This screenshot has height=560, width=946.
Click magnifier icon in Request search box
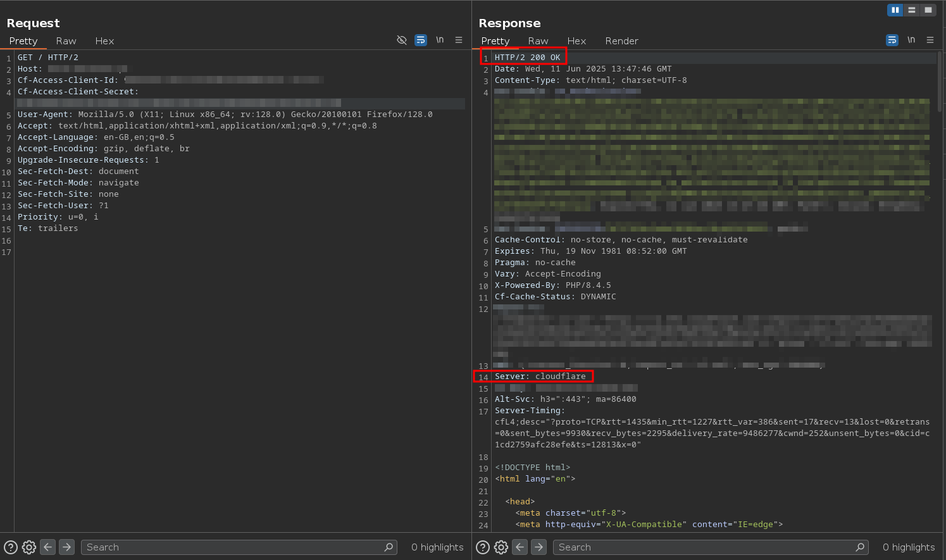389,547
